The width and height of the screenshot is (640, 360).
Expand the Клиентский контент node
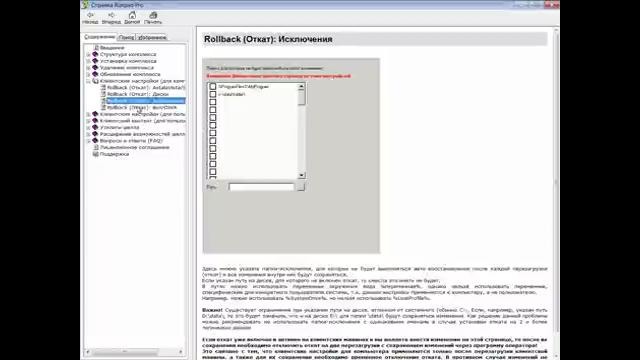88,121
